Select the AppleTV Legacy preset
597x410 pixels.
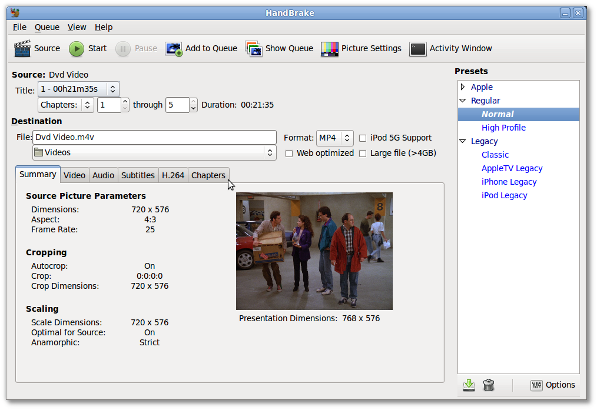(x=512, y=168)
